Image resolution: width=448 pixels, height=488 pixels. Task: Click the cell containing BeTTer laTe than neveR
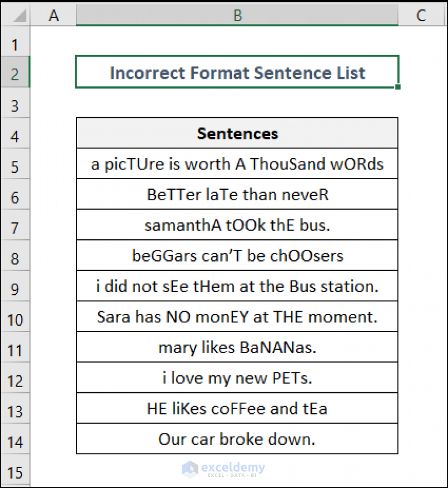point(237,194)
